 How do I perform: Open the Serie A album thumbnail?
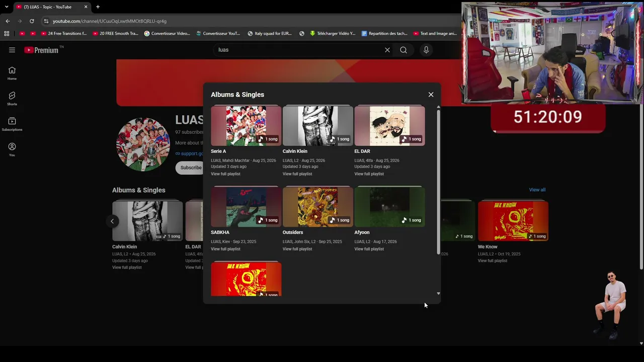click(x=246, y=126)
